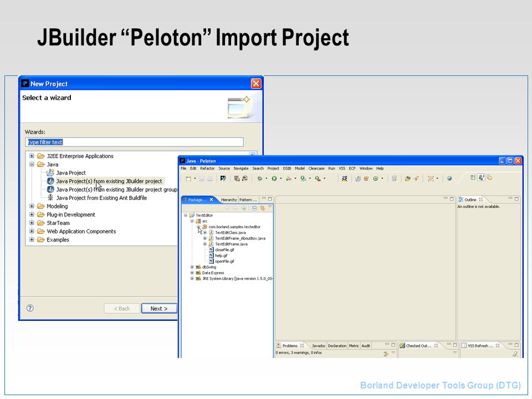Click the Search flashlight toolbar icon
This screenshot has height=399, width=532.
pos(416,178)
